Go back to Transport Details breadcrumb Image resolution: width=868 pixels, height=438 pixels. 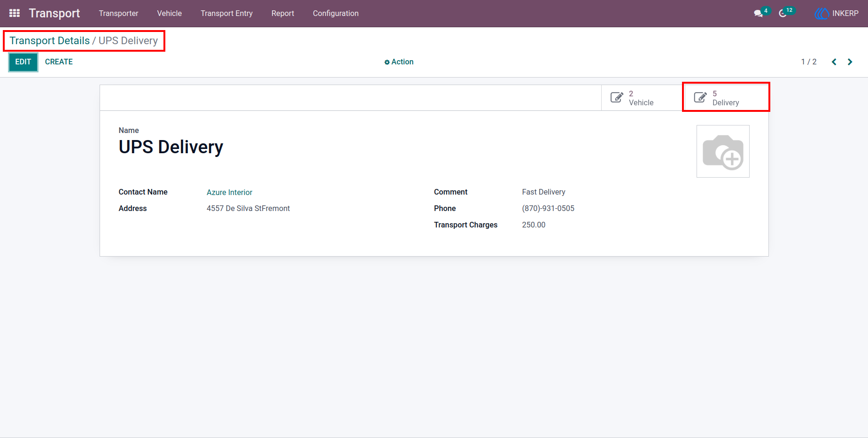click(50, 41)
